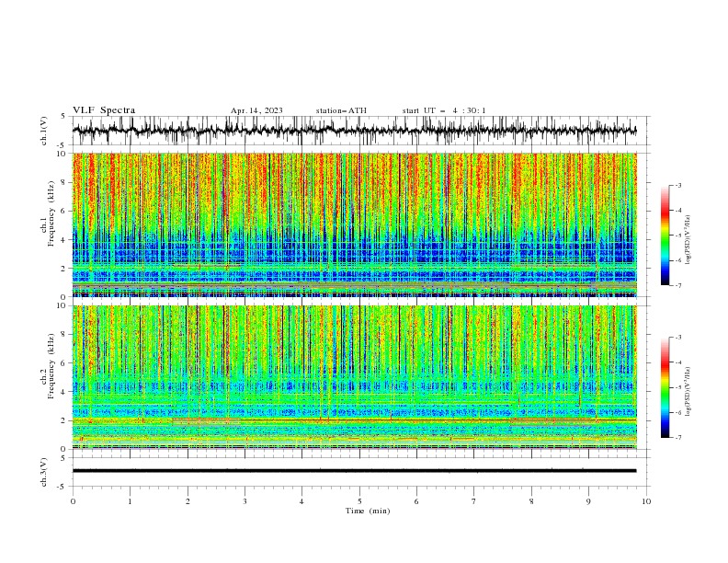Select the date text "Apr. 14, 2023"
Image resolution: width=728 pixels, height=563 pixels.
pos(256,110)
